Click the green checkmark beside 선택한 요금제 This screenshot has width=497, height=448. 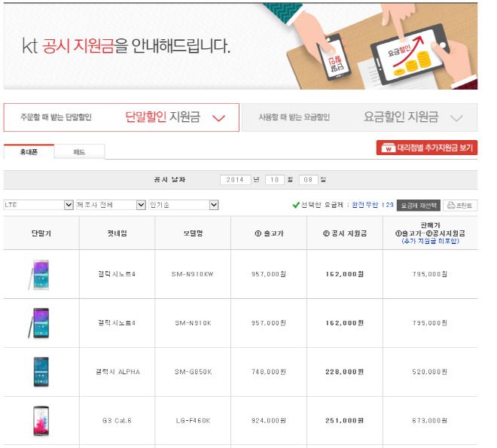[296, 205]
